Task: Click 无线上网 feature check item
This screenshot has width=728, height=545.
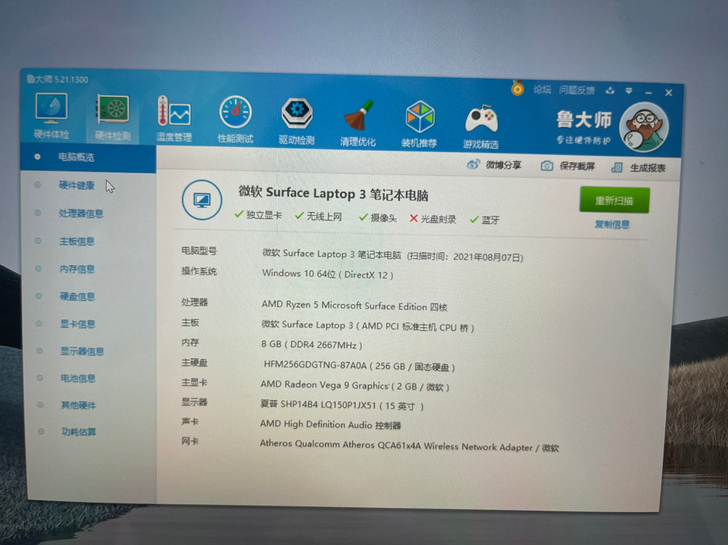Action: click(318, 216)
